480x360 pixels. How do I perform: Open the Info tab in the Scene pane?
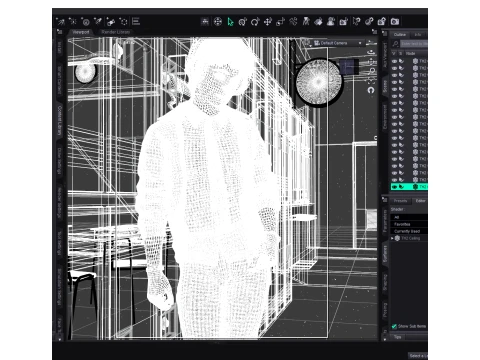[x=418, y=35]
